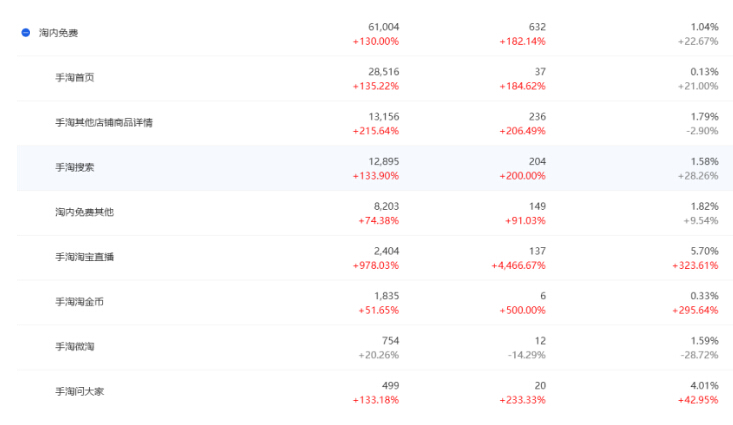
Task: Collapse the 淘内免费 group
Action: pos(26,33)
